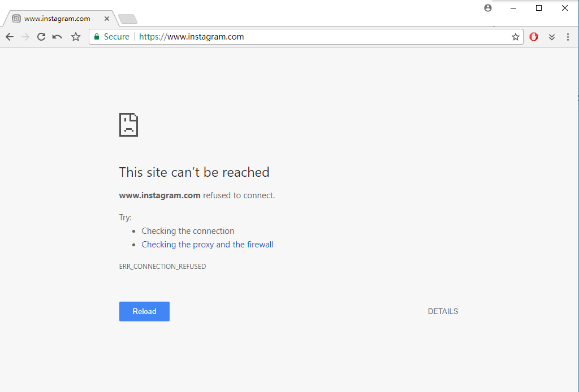
Task: Click 'Checking the connection' suggestion text
Action: pyautogui.click(x=188, y=231)
